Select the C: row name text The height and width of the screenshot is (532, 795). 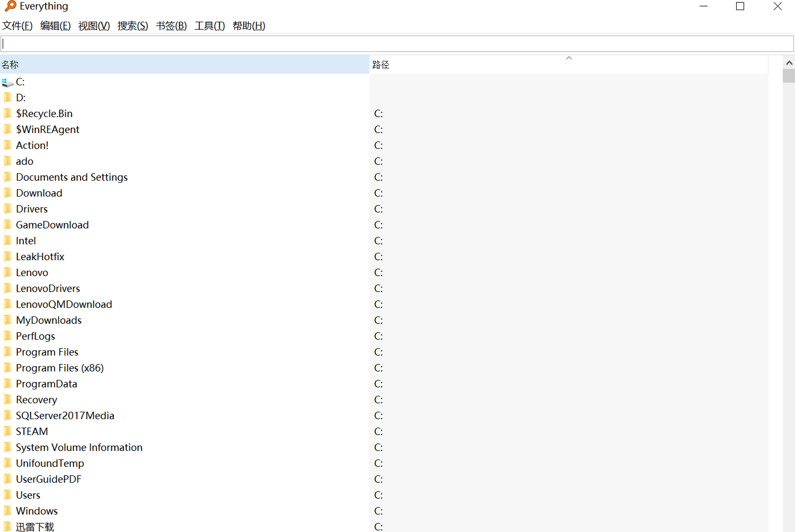pos(20,82)
